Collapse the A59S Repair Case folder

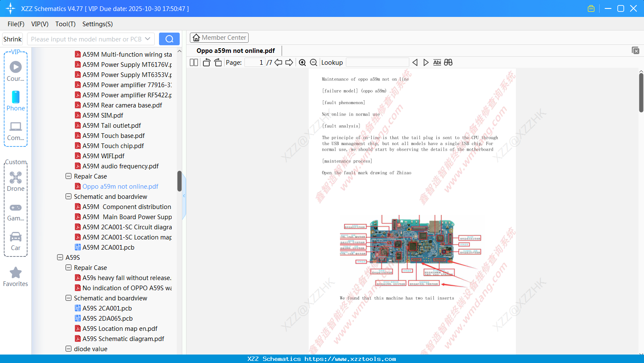click(69, 267)
